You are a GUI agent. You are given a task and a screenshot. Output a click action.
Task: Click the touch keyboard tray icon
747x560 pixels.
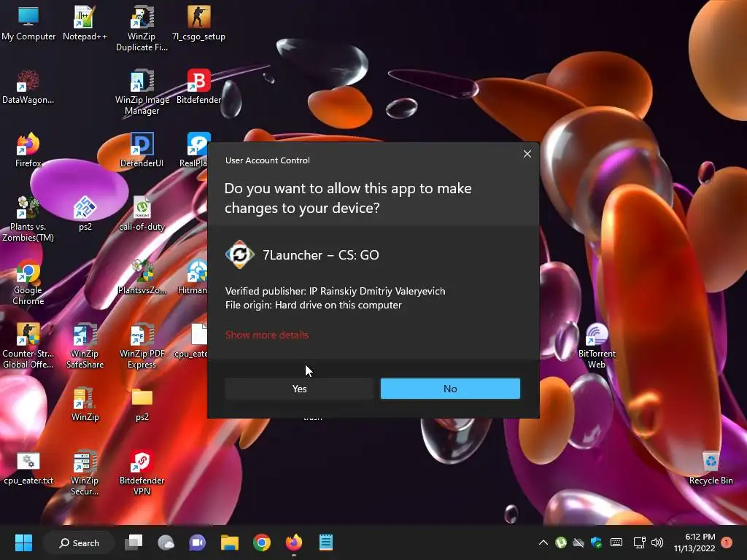(616, 542)
